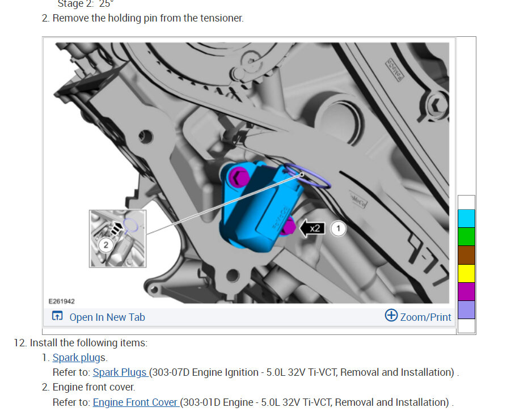Screen dimensions: 511x420
Task: Select the lavender color swatch
Action: coord(466,310)
